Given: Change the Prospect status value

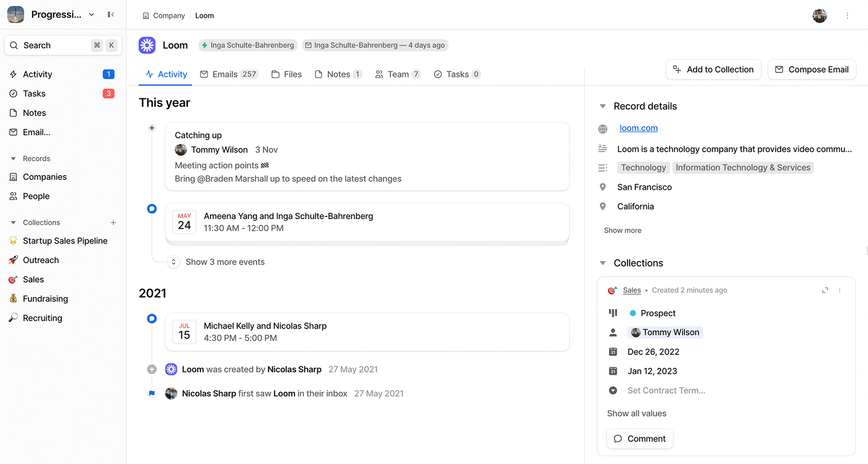Looking at the screenshot, I should [x=652, y=313].
